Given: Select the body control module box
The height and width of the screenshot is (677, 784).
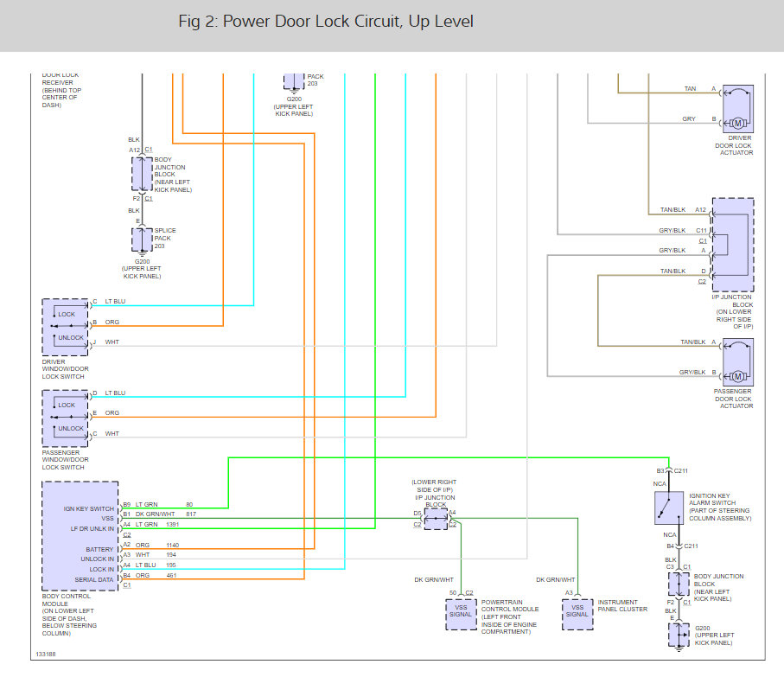Looking at the screenshot, I should click(80, 535).
